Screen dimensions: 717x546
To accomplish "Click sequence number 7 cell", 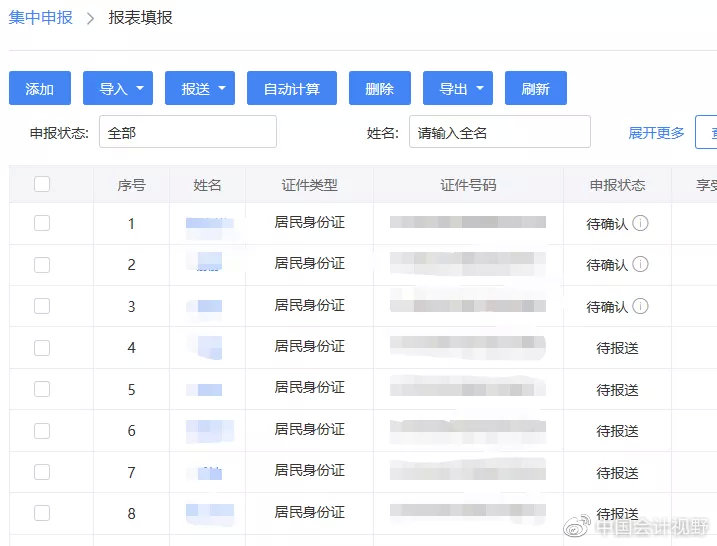I will [x=131, y=472].
